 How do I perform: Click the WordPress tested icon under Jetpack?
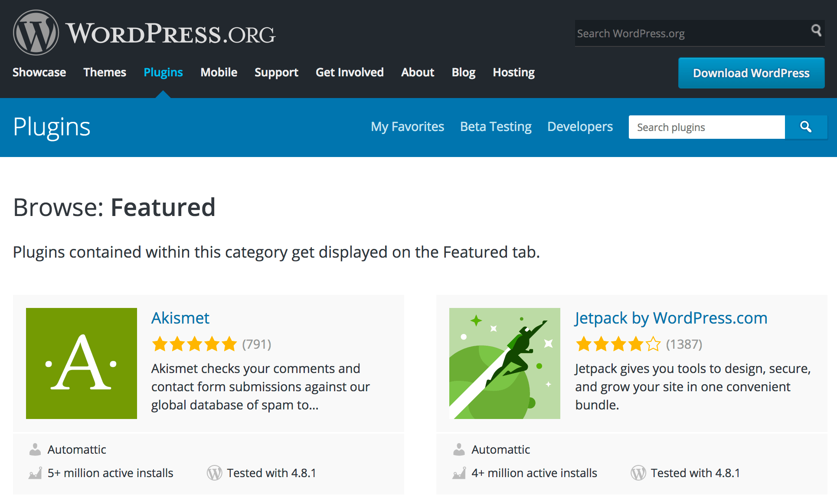coord(638,473)
